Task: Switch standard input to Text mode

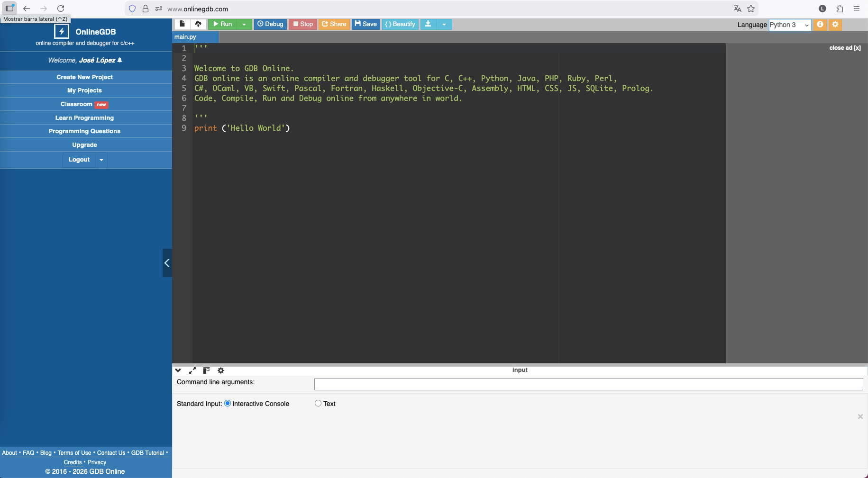Action: pos(318,403)
